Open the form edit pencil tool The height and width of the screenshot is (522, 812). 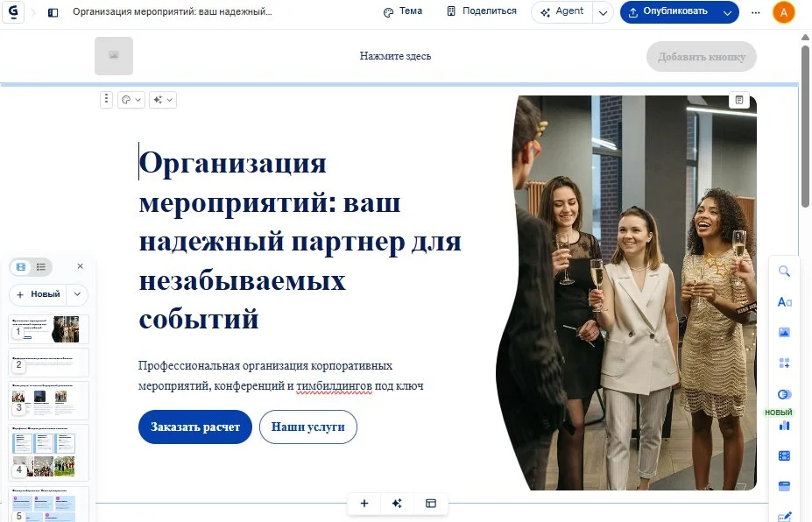coord(784,516)
